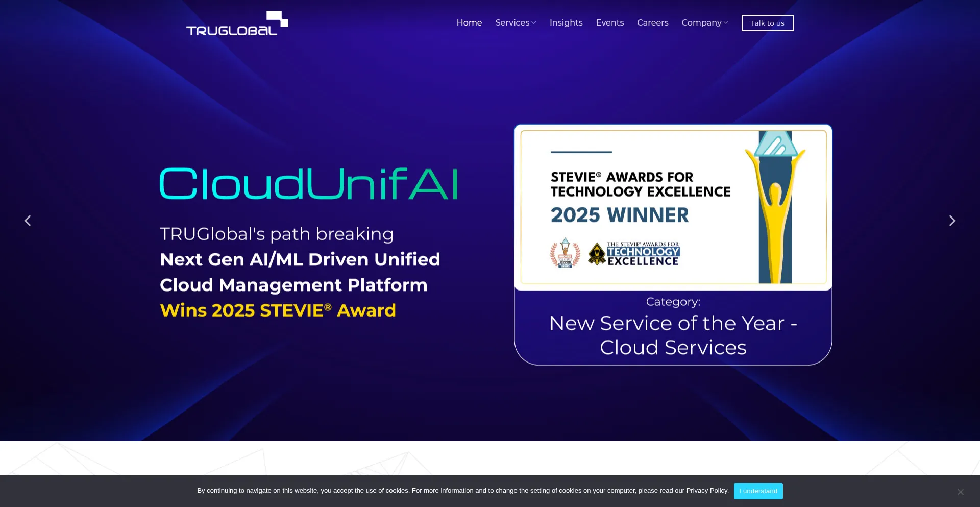The height and width of the screenshot is (507, 980).
Task: Click the Cloud Management Platform text
Action: coord(294,285)
